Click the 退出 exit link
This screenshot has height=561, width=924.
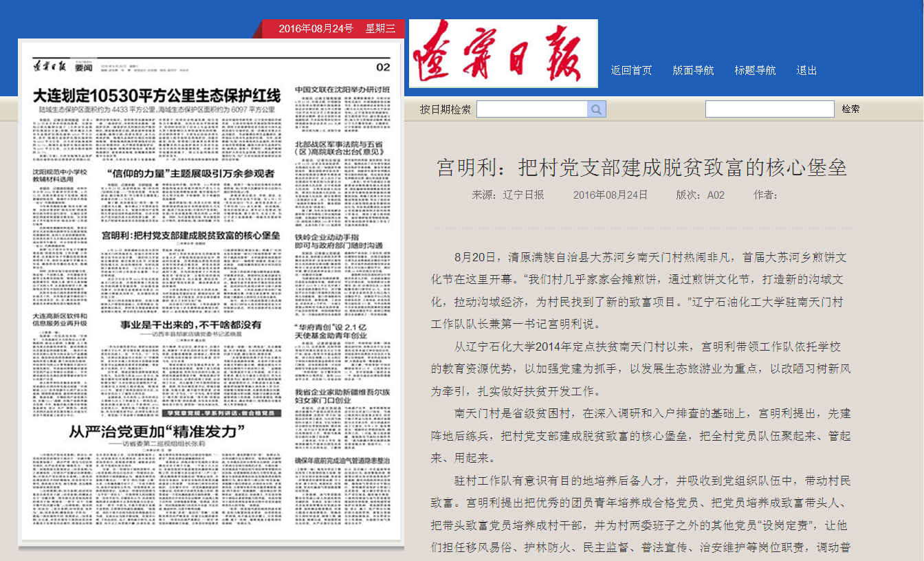point(806,70)
